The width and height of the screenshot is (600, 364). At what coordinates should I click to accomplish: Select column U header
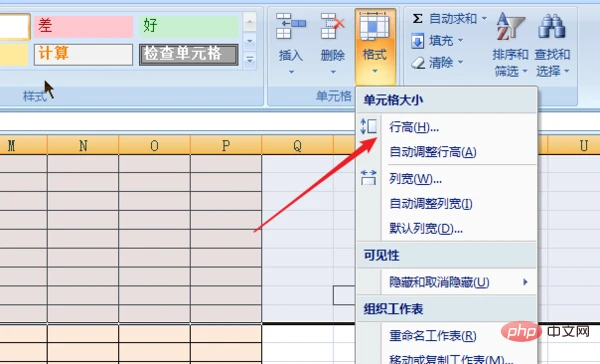[x=574, y=145]
